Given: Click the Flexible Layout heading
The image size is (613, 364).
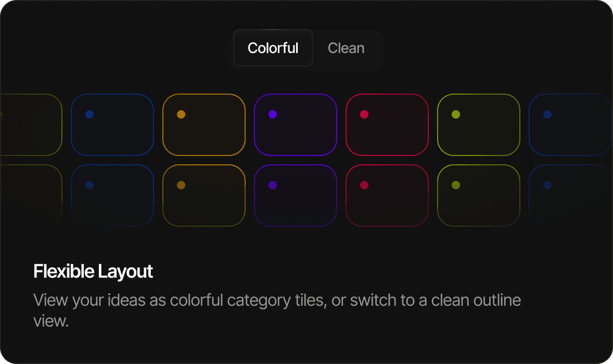Looking at the screenshot, I should (x=93, y=271).
